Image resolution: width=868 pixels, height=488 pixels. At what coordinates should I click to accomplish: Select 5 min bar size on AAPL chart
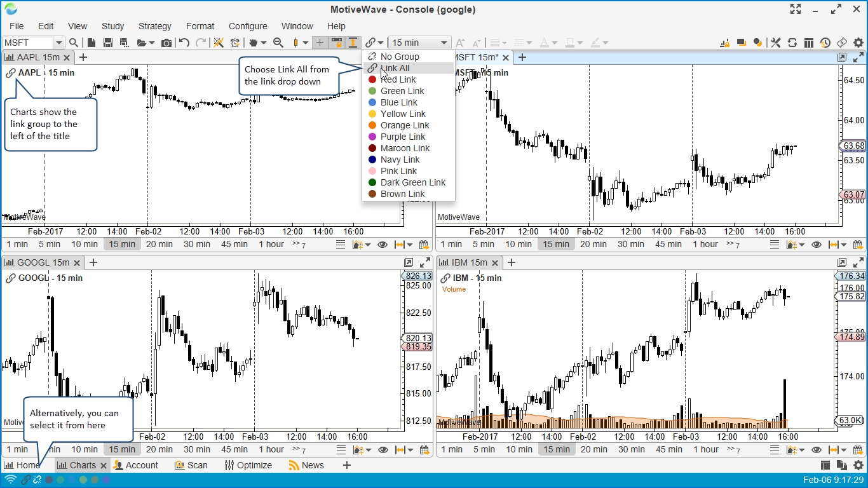coord(50,244)
